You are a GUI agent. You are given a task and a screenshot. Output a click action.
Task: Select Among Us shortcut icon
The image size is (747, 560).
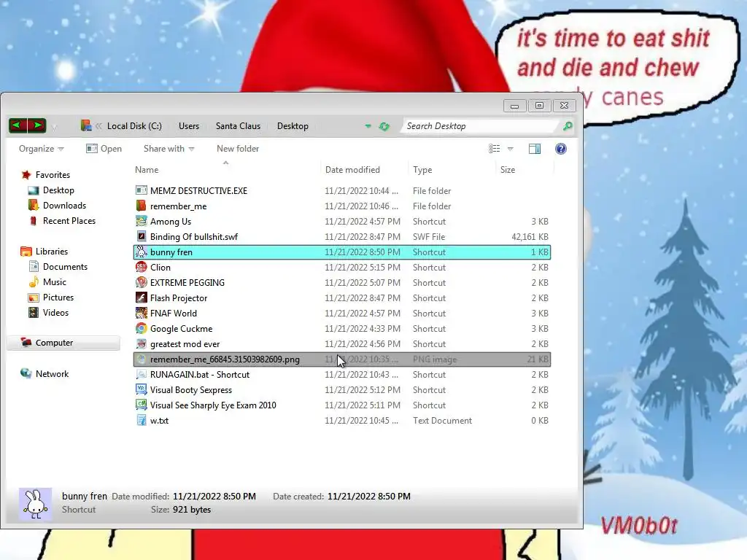[141, 221]
